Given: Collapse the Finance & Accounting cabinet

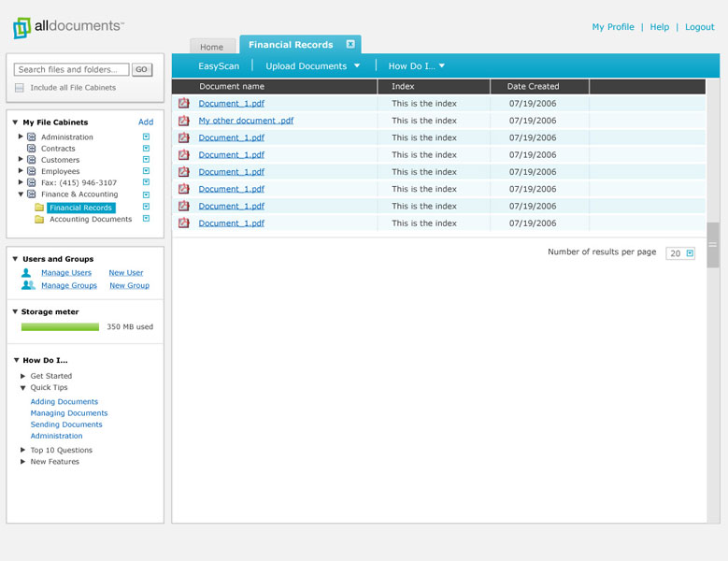Looking at the screenshot, I should 21,194.
